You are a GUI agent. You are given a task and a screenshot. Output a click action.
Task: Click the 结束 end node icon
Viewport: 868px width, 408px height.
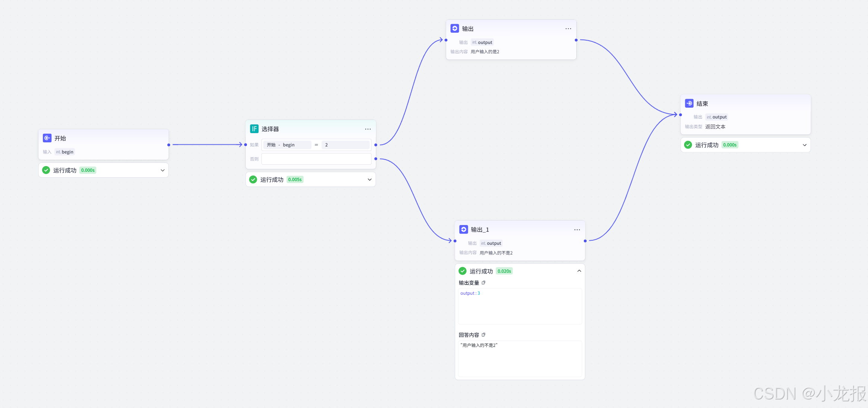coord(689,104)
